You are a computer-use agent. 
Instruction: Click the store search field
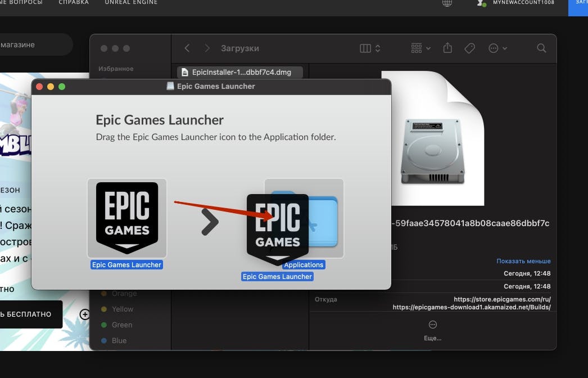[35, 44]
